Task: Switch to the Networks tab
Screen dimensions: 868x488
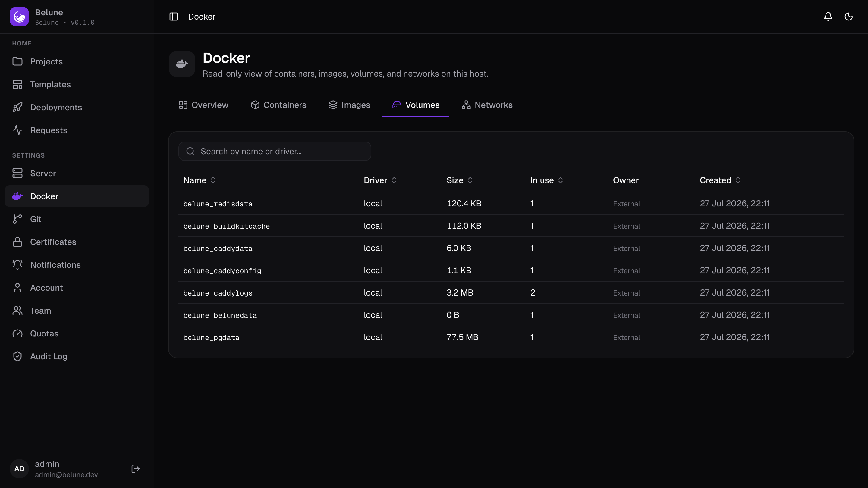Action: pyautogui.click(x=487, y=105)
